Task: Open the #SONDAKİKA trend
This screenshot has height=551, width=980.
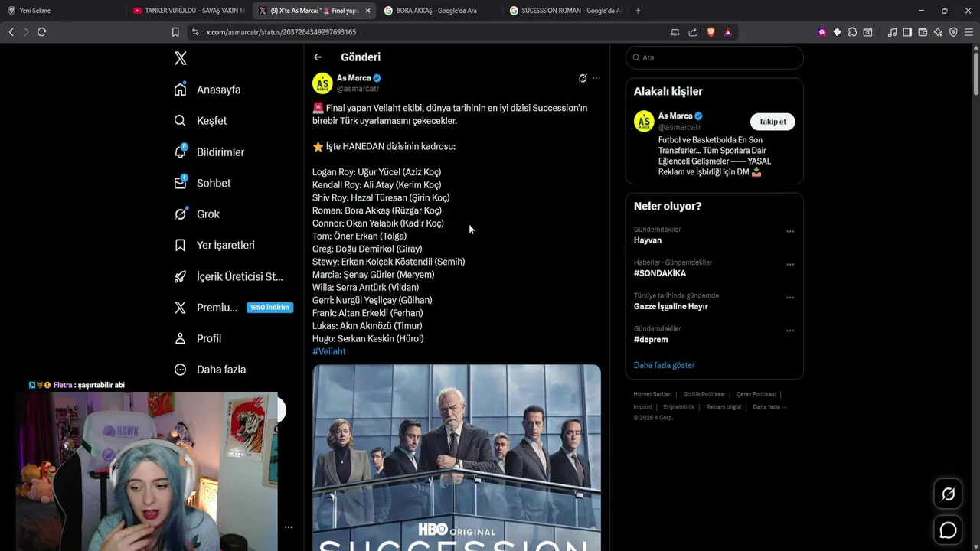Action: [x=660, y=273]
